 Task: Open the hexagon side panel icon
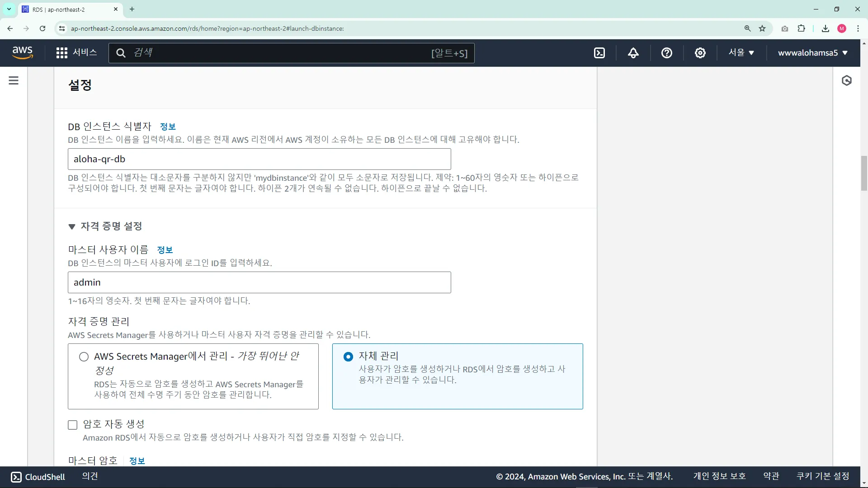[846, 80]
